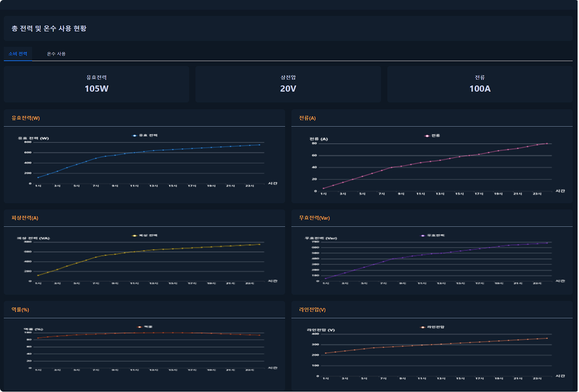
Task: Switch to the 소비 전력 tab
Action: (x=18, y=54)
